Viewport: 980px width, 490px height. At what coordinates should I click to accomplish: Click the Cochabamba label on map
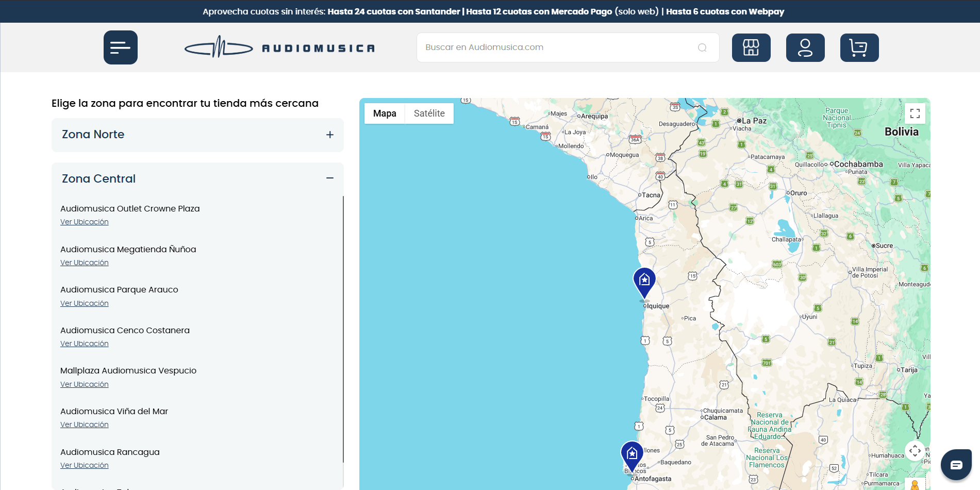[x=858, y=164]
